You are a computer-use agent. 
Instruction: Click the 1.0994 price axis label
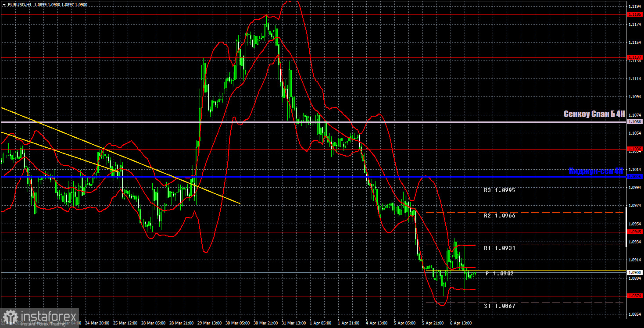(635, 187)
